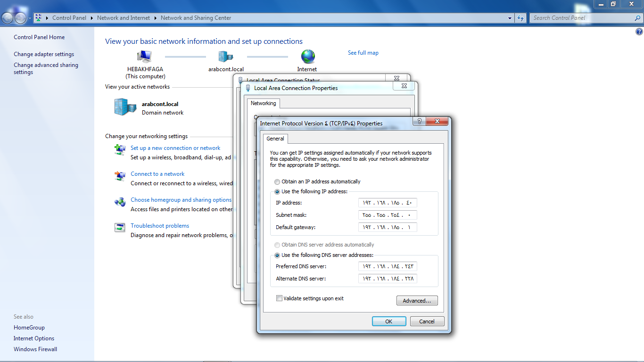Click the Troubleshoot problems icon
Viewport: 644px width, 362px height.
coord(120,227)
